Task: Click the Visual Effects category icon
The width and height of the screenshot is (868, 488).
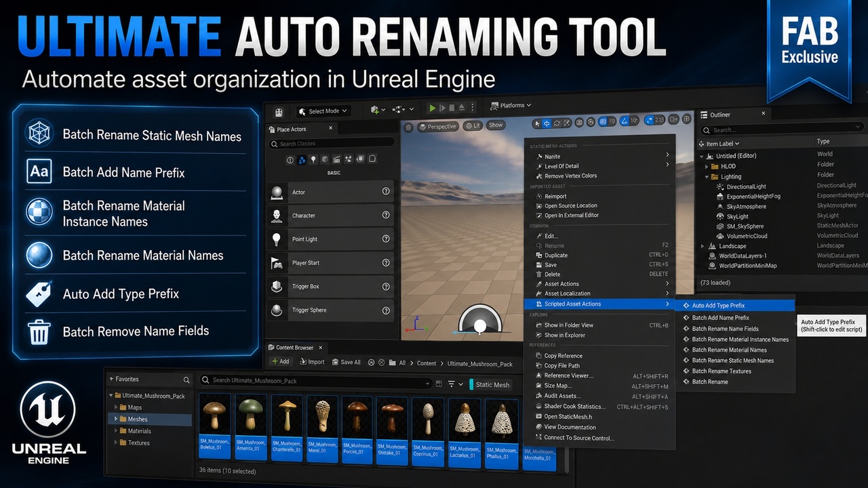Action: [x=348, y=159]
